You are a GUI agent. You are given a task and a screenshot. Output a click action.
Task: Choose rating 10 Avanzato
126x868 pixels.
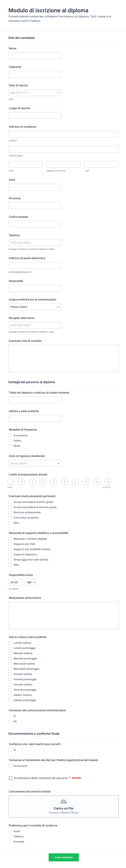(x=107, y=482)
